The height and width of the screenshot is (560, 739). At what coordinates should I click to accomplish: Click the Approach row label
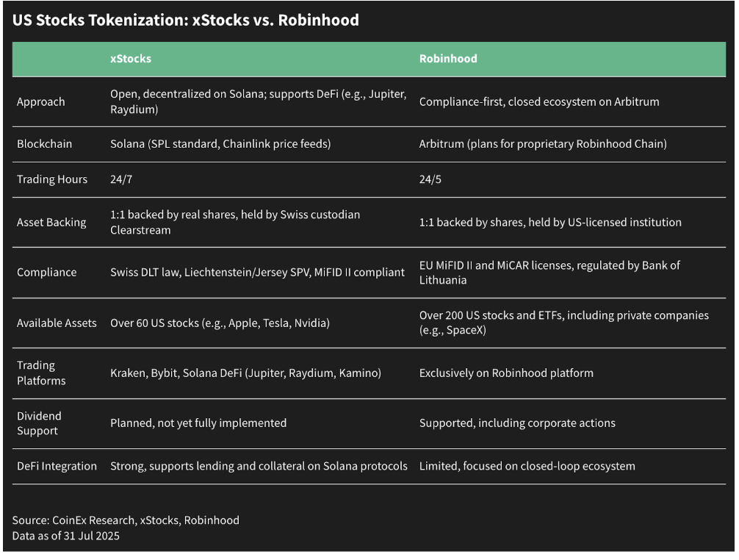point(41,102)
